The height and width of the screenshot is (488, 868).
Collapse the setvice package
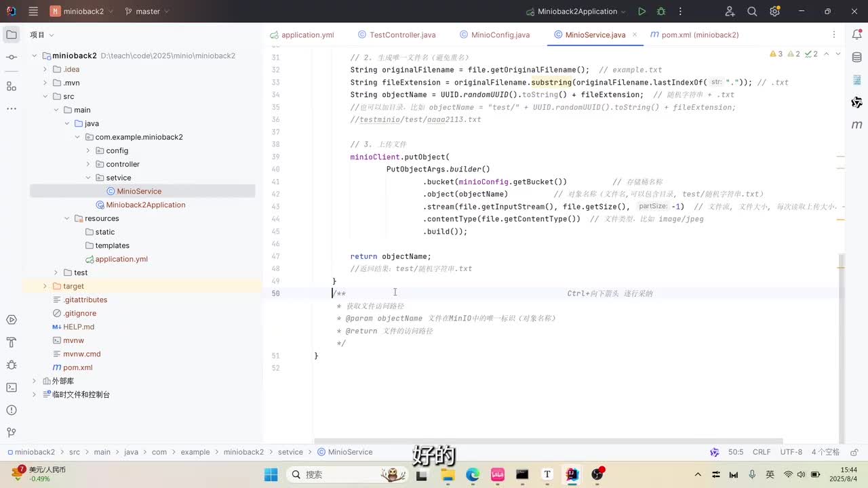[88, 178]
